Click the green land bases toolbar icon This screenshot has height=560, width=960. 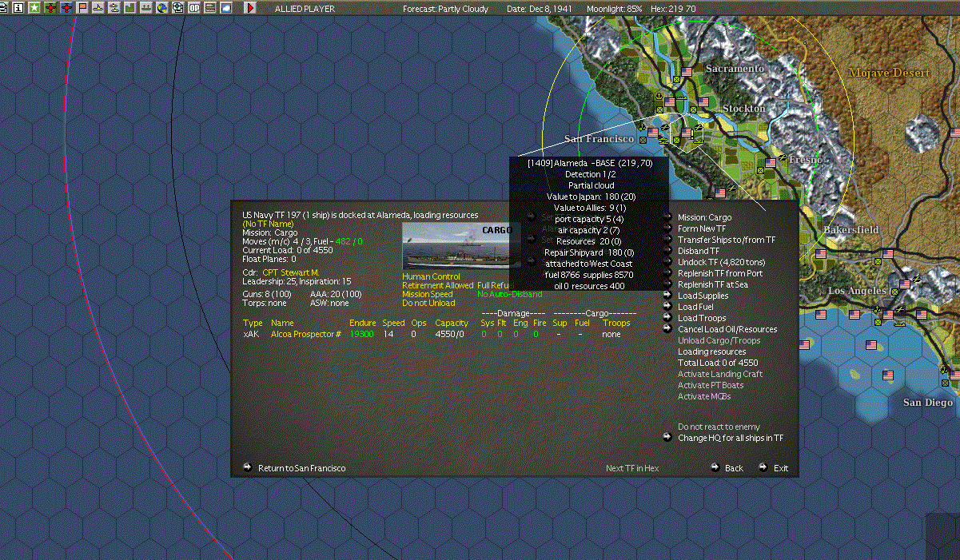tap(129, 8)
